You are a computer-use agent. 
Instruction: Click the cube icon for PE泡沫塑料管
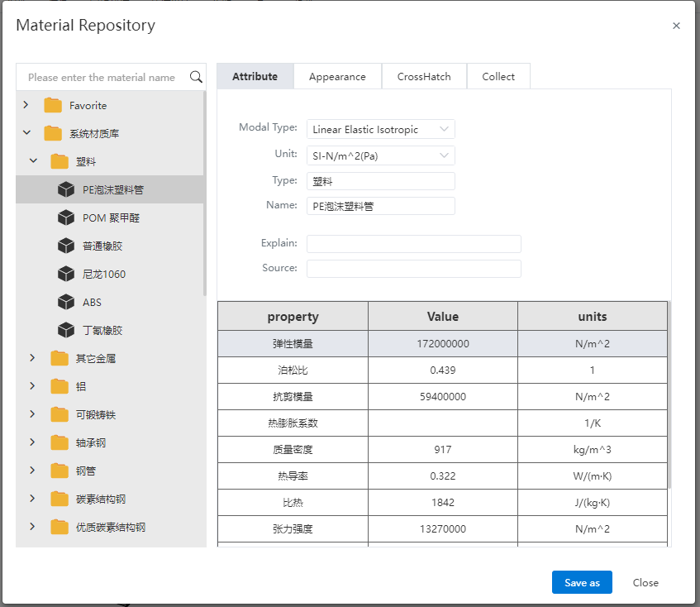66,189
